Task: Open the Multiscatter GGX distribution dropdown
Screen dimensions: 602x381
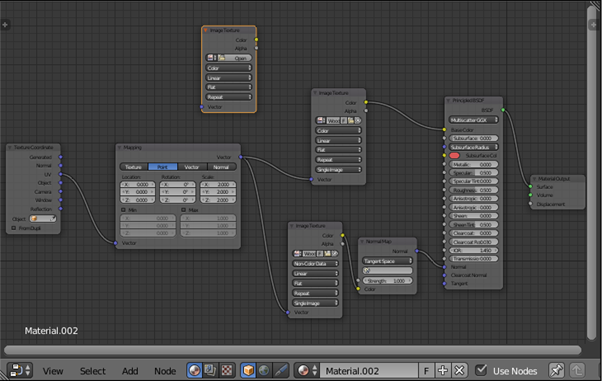Action: click(473, 120)
